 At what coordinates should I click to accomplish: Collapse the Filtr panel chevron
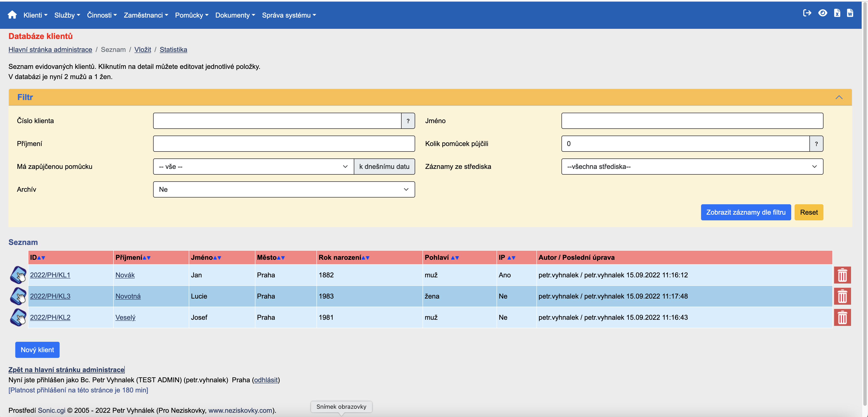coord(839,97)
